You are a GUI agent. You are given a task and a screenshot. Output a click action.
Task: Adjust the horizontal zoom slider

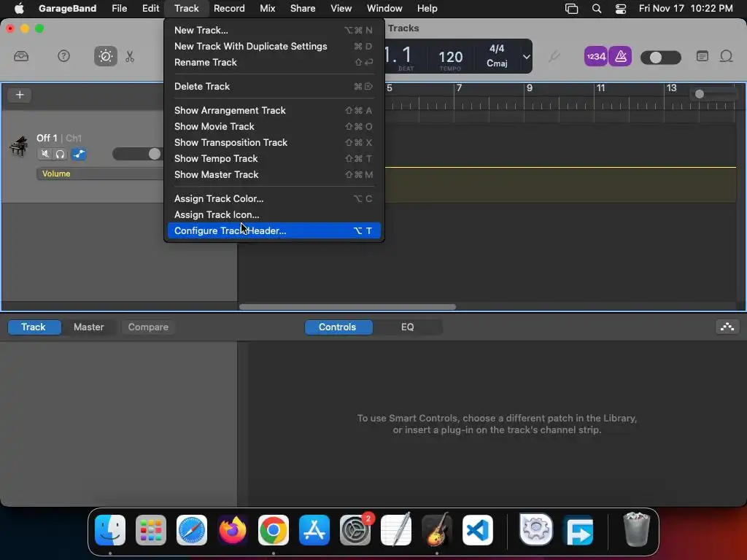(x=713, y=94)
